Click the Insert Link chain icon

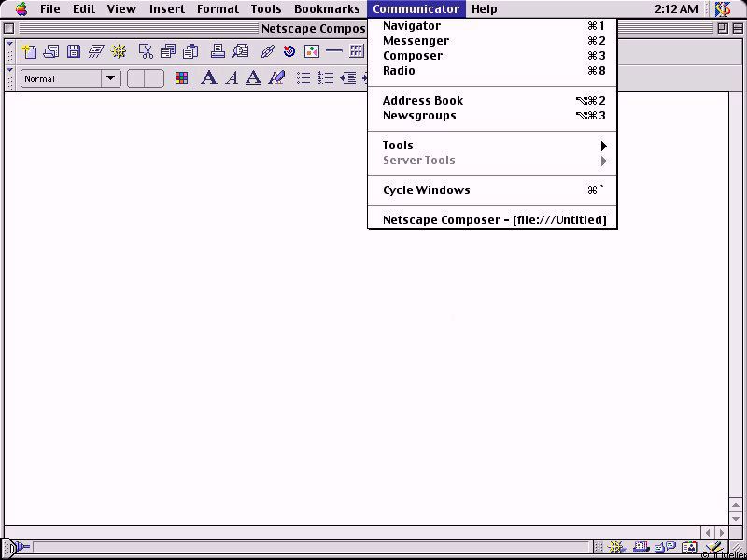coord(268,52)
